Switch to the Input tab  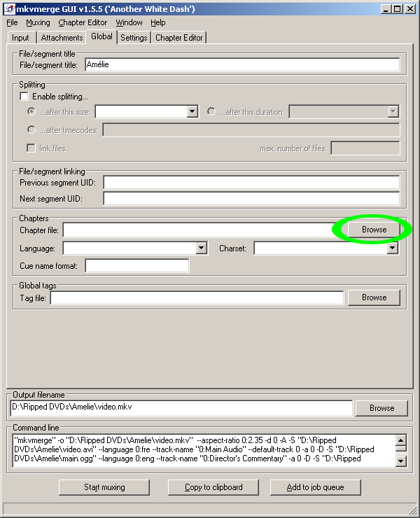pyautogui.click(x=20, y=38)
